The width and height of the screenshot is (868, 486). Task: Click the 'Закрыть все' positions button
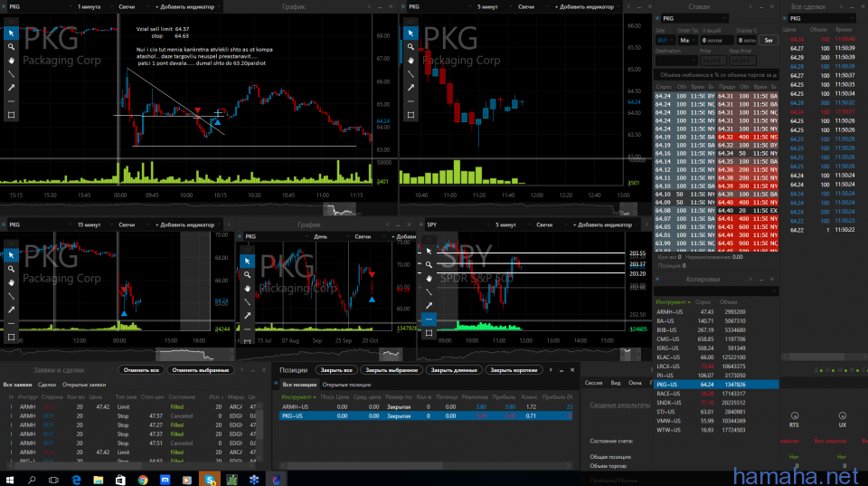pos(336,370)
